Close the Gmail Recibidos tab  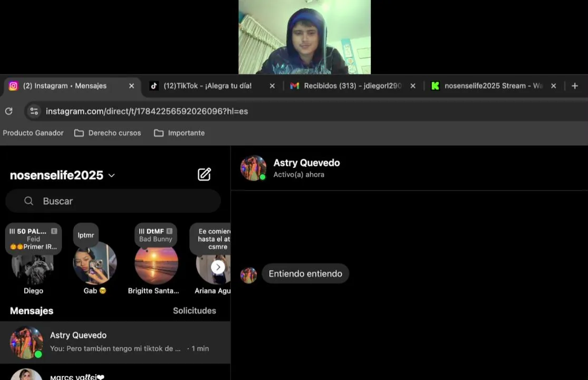pyautogui.click(x=413, y=86)
